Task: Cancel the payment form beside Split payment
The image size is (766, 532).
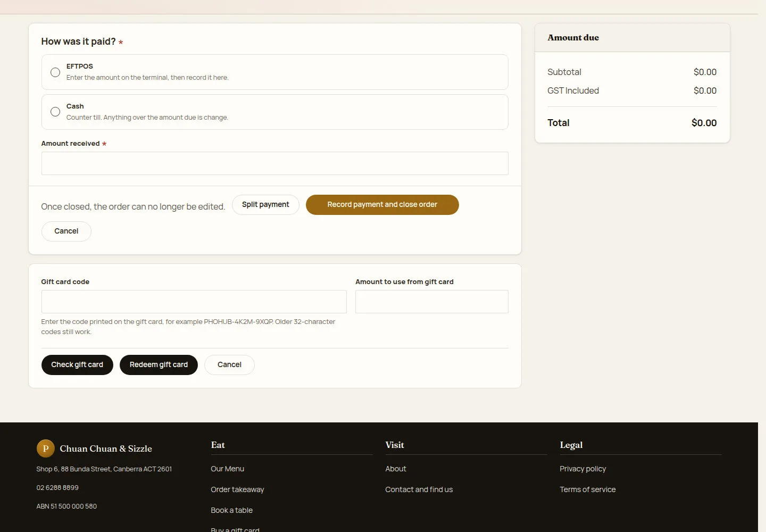Action: pos(66,231)
